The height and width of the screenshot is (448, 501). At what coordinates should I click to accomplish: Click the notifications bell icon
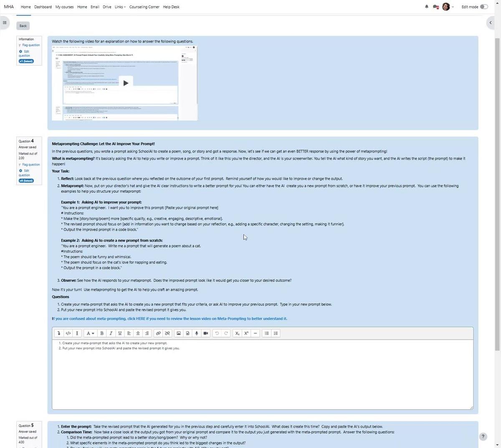pyautogui.click(x=426, y=7)
